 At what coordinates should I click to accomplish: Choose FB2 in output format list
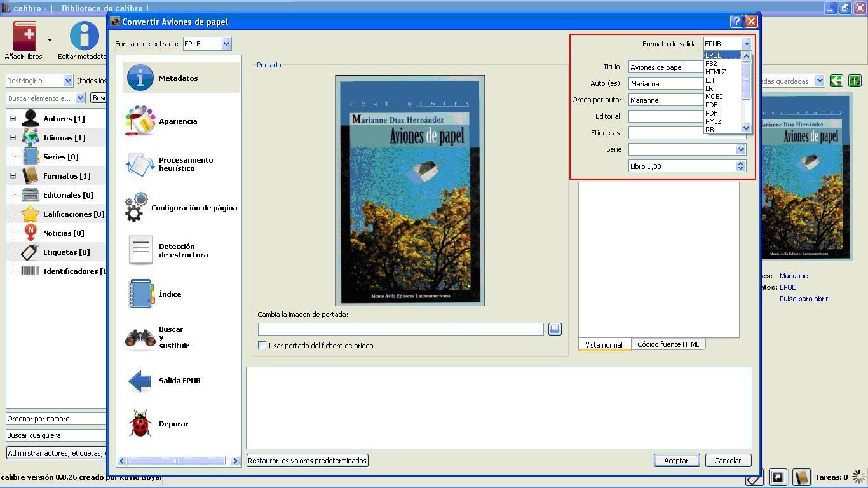click(x=722, y=64)
